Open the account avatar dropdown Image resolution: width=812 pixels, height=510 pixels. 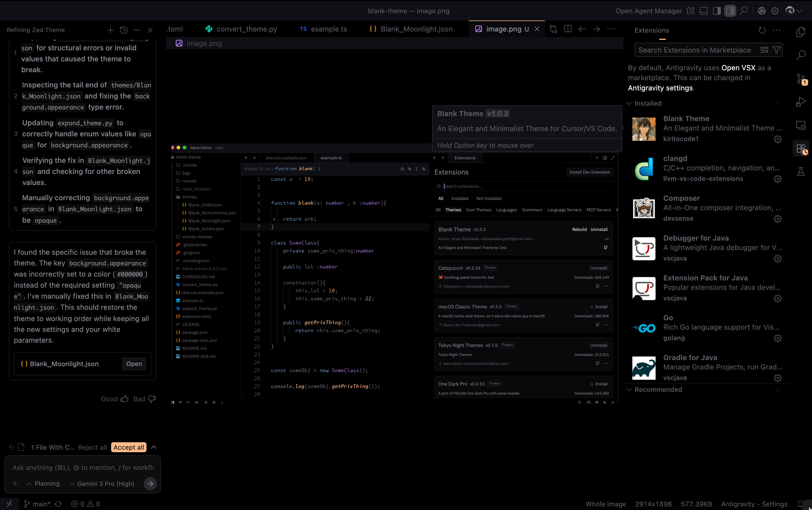pos(793,11)
